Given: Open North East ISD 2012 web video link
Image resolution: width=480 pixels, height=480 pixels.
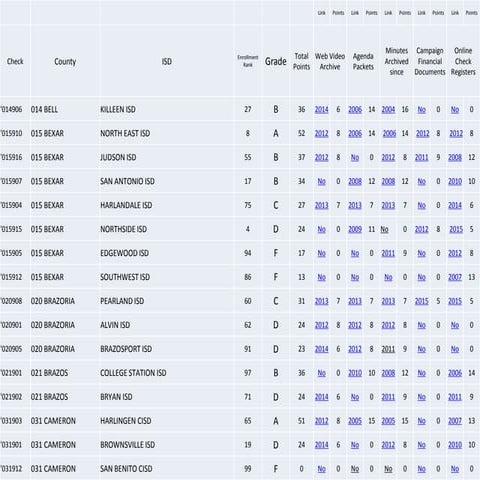Looking at the screenshot, I should click(321, 134).
